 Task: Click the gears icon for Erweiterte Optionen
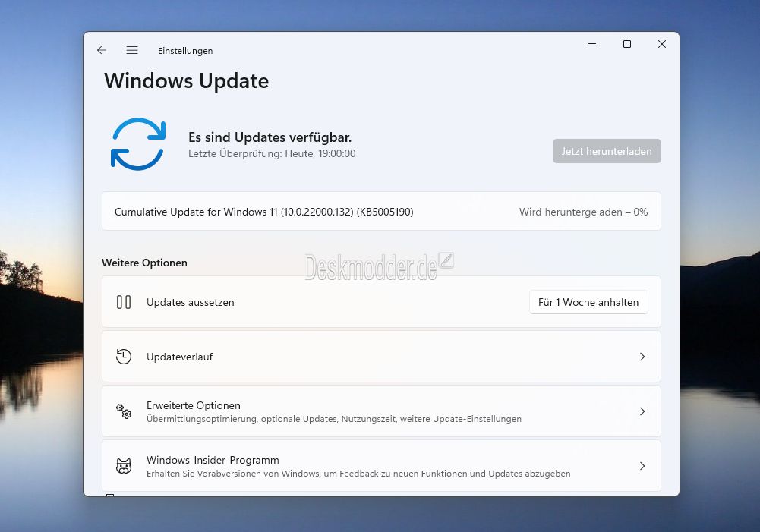point(124,411)
